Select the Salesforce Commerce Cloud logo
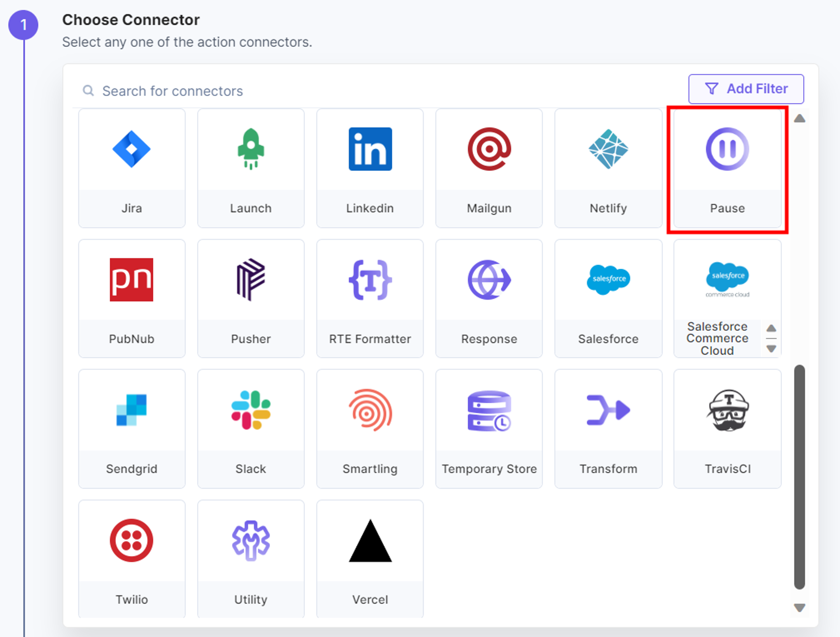Screen dimensions: 840x637 pyautogui.click(x=727, y=280)
